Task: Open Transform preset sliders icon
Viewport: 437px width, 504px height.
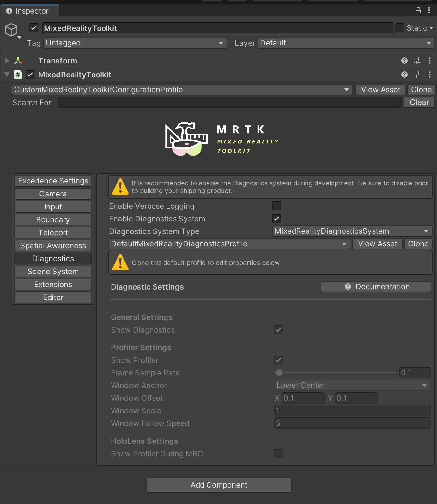Action: [x=417, y=61]
